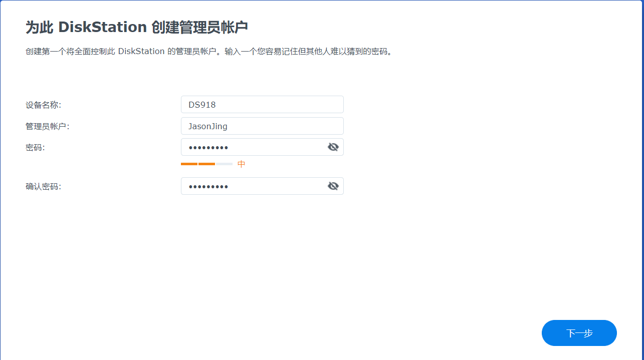Show the password by clicking the eye icon
The width and height of the screenshot is (644, 360).
[333, 147]
